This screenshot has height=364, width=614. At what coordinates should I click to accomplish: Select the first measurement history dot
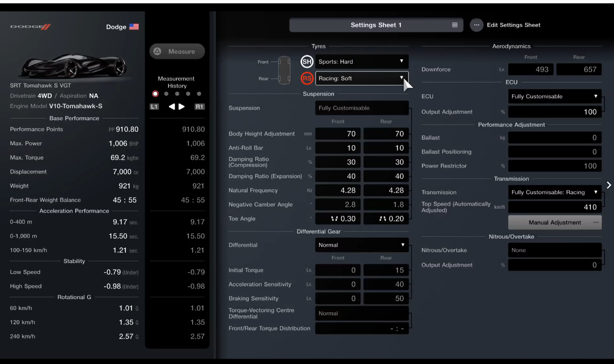tap(155, 94)
